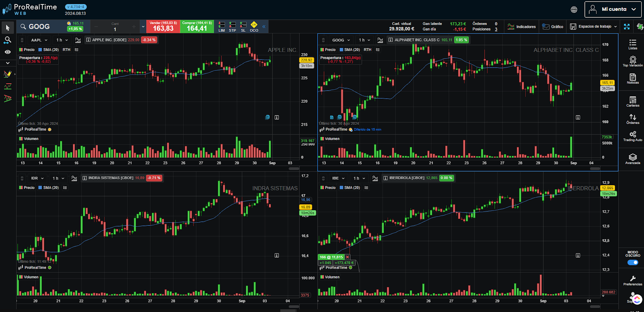Expand left toolbar chevron below eye icon
The width and height of the screenshot is (644, 312).
click(8, 63)
